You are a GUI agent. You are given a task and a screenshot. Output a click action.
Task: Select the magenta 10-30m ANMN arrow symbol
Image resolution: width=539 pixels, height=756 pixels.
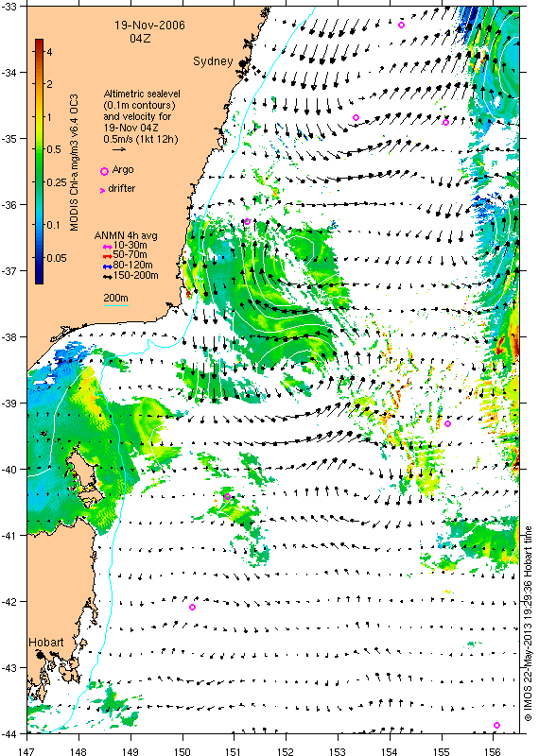pyautogui.click(x=108, y=247)
